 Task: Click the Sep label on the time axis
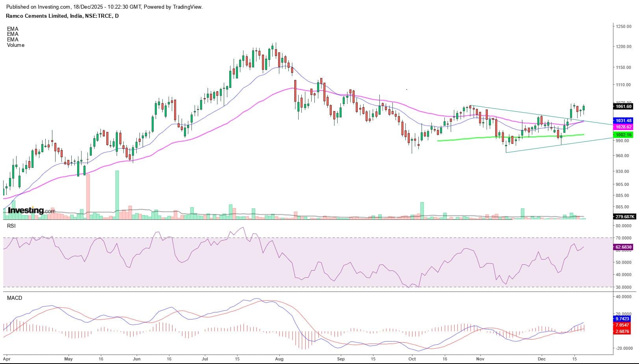(x=341, y=359)
